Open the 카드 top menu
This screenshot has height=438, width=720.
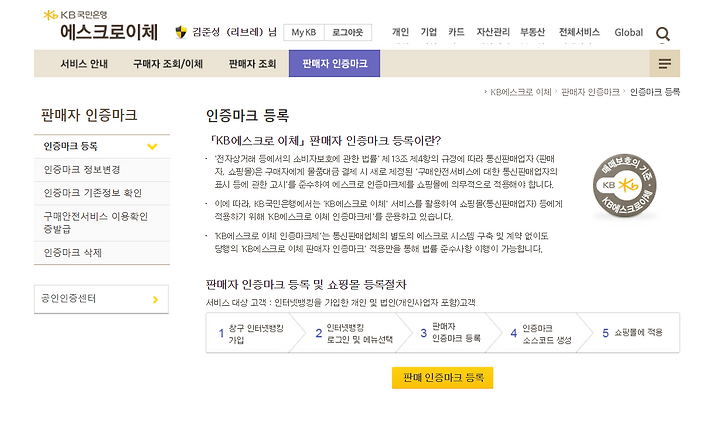[x=456, y=32]
